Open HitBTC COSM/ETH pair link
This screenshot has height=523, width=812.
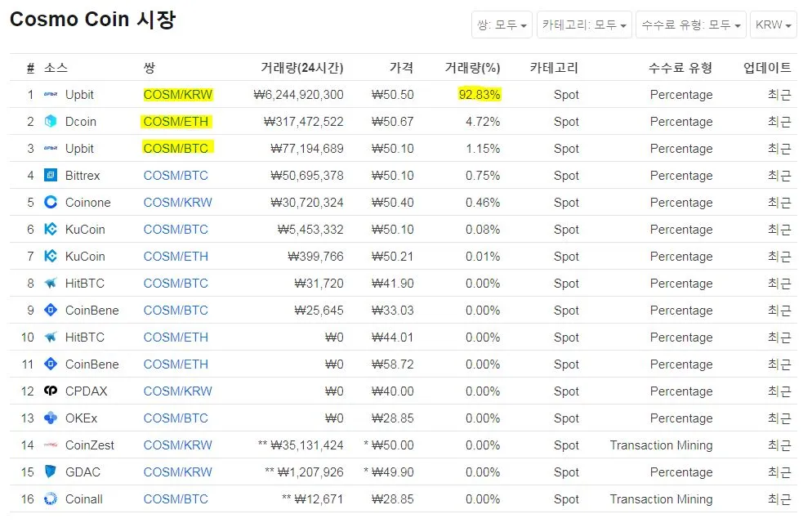[x=176, y=337]
